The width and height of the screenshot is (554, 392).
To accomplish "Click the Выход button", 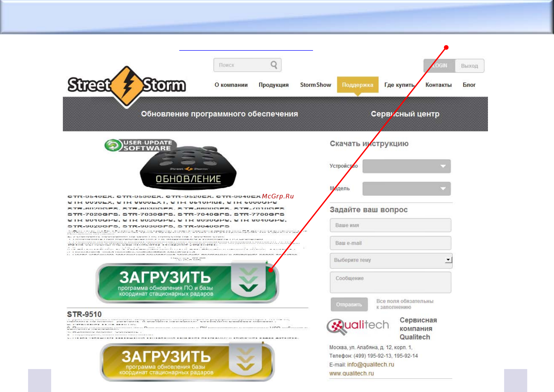I will click(469, 66).
